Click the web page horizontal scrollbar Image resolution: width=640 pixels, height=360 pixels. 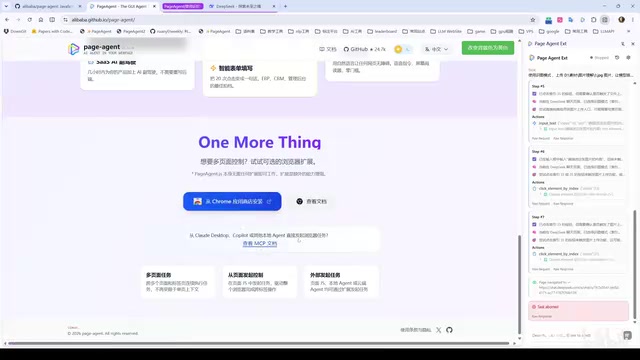(x=258, y=343)
